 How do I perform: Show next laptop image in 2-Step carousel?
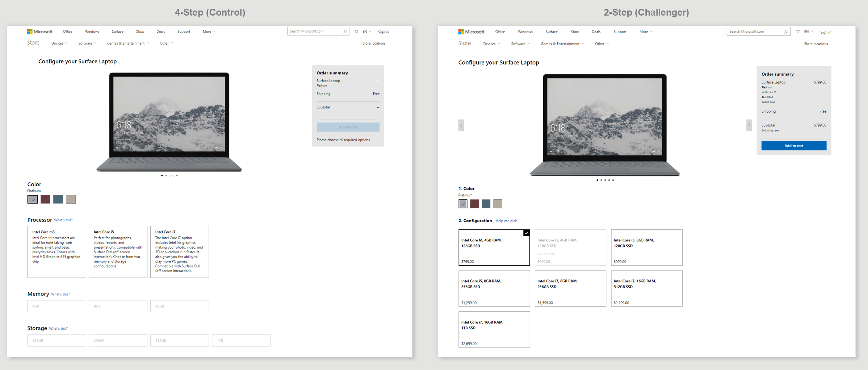click(749, 125)
